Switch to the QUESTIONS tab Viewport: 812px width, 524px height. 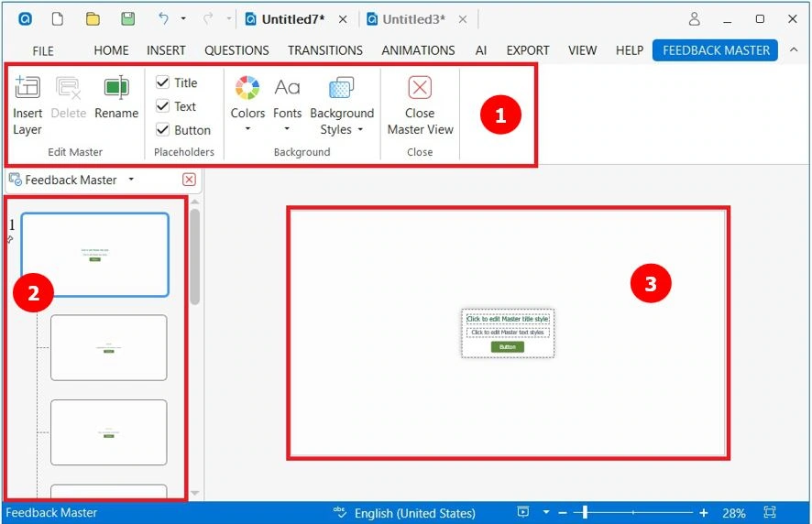coord(236,50)
